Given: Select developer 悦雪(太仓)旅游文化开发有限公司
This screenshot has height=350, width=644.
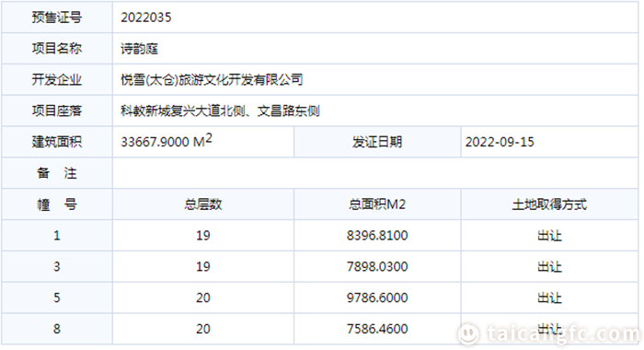Looking at the screenshot, I should 212,80.
